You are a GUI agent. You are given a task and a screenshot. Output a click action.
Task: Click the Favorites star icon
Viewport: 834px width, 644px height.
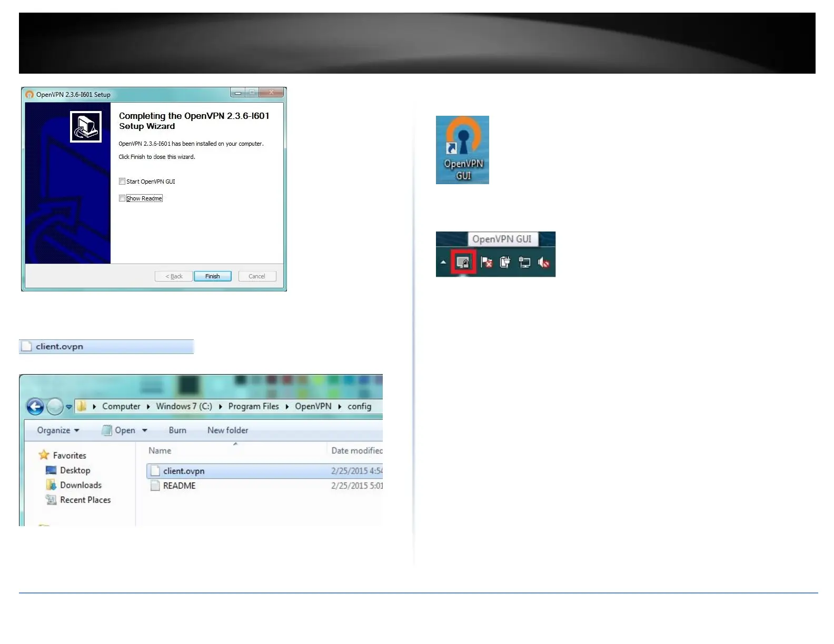[x=44, y=455]
